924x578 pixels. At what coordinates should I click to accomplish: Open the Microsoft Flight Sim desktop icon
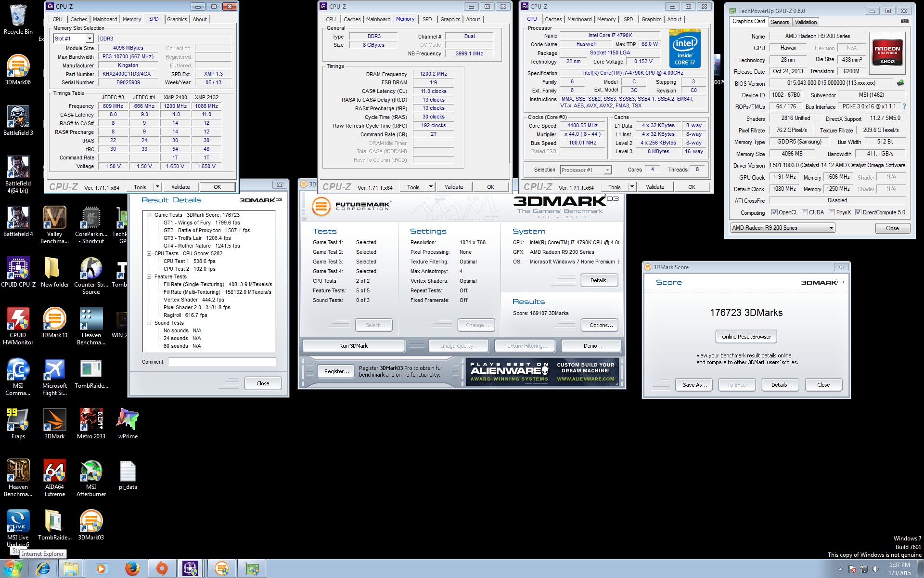click(x=55, y=377)
